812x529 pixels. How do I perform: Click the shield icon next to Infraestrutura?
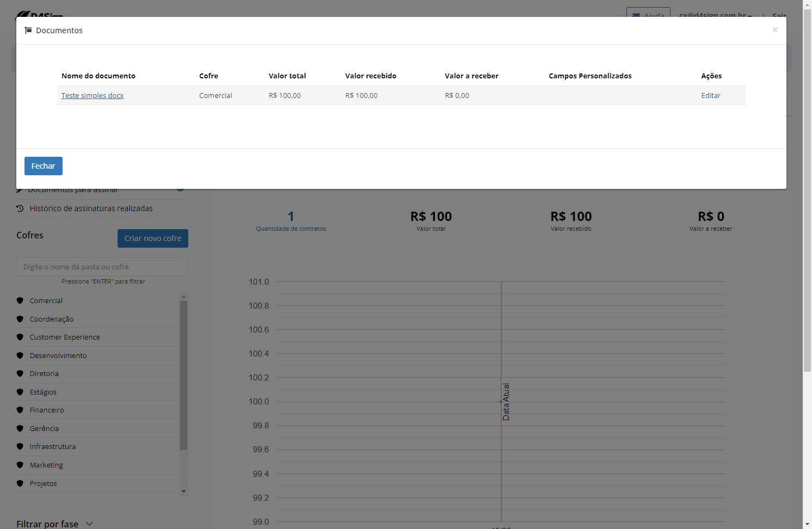tap(20, 446)
